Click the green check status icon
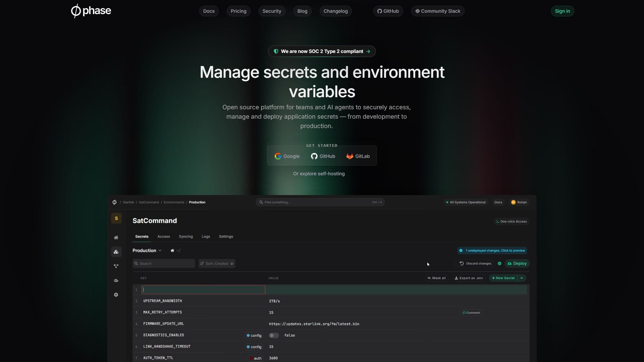The image size is (644, 362). (x=499, y=263)
